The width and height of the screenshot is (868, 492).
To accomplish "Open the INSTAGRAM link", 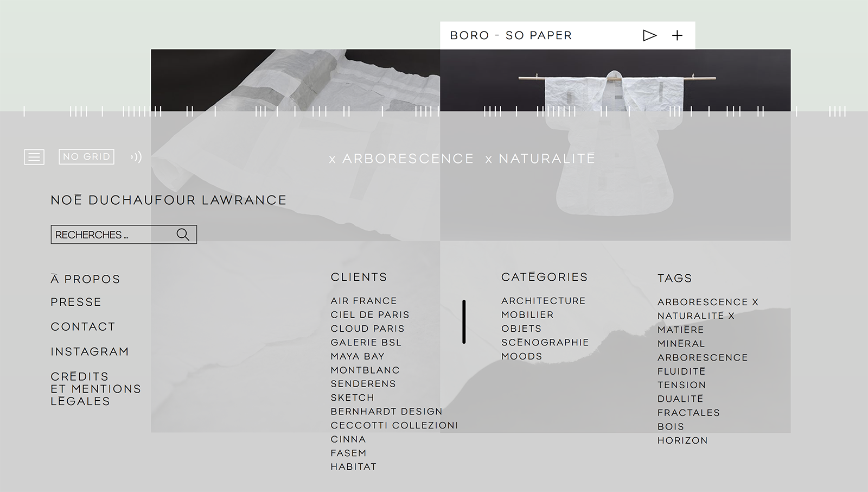I will pos(90,351).
